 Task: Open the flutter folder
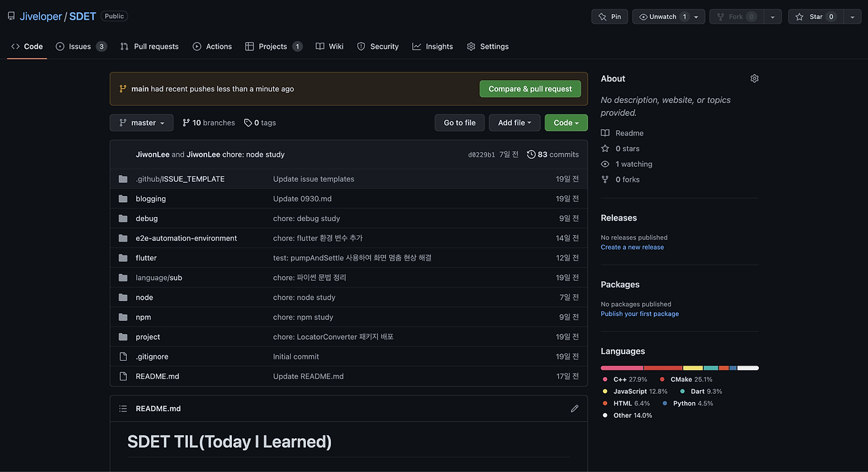click(146, 258)
